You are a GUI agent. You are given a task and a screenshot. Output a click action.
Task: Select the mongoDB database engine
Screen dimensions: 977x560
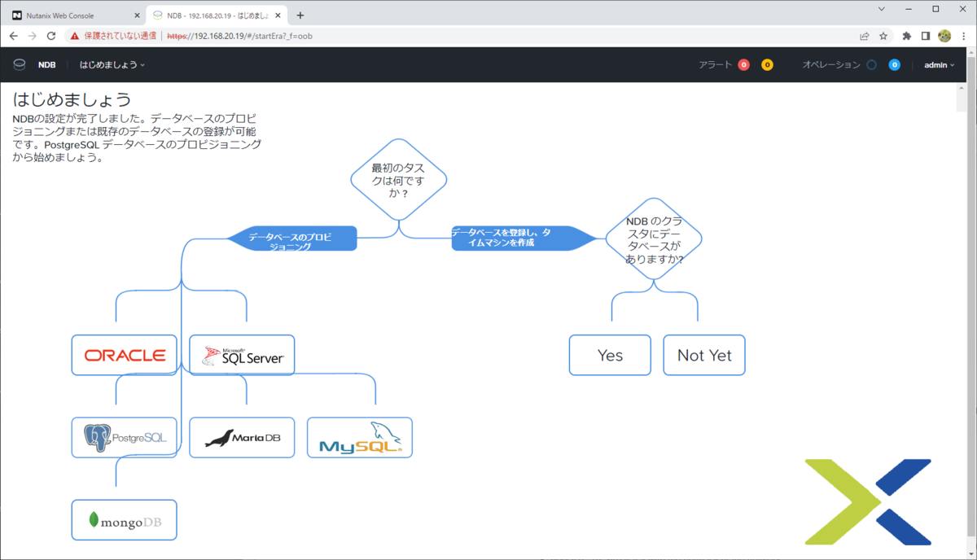coord(125,519)
